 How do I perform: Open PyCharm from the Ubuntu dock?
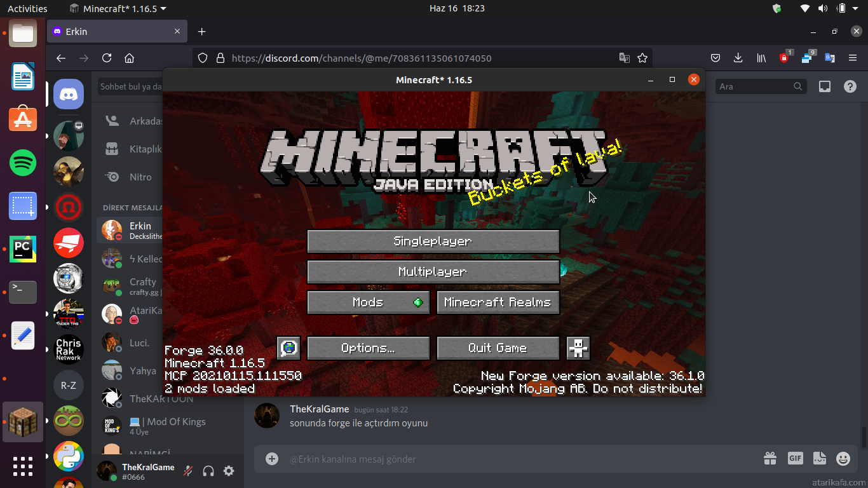click(x=23, y=249)
